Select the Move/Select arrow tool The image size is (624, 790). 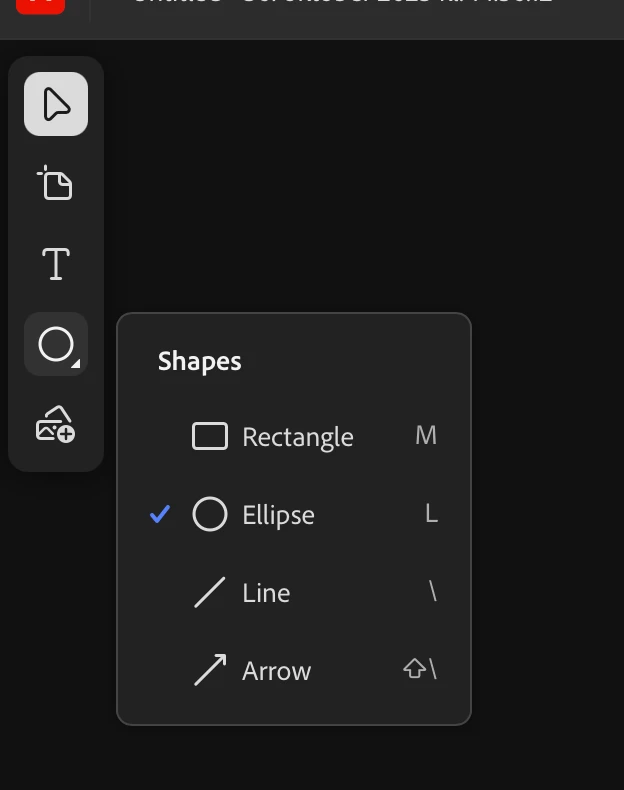pyautogui.click(x=56, y=104)
